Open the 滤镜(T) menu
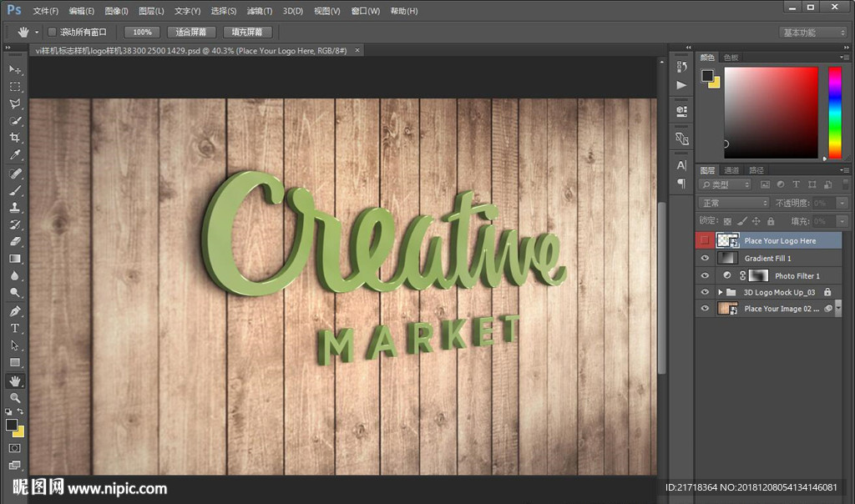Screen dimensions: 855x504 tap(260, 11)
